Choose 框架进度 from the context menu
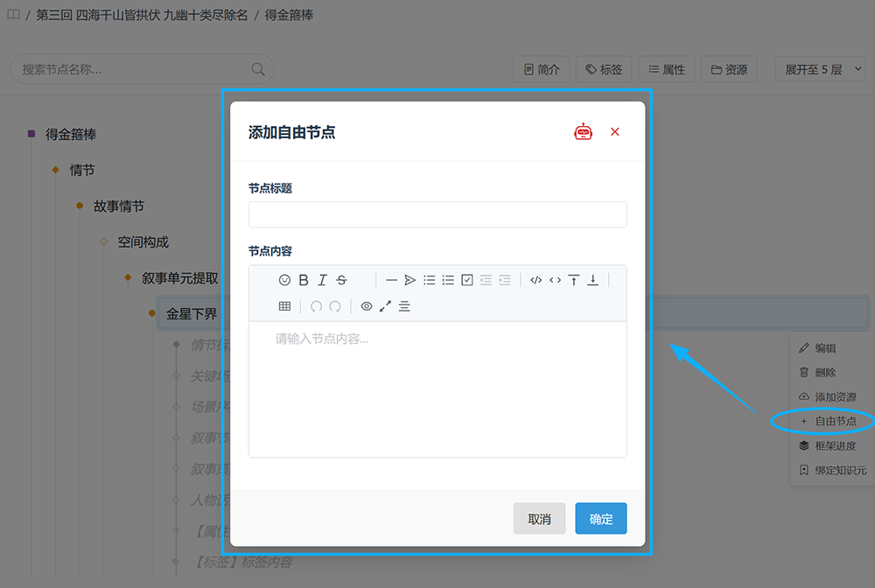The height and width of the screenshot is (588, 875). point(829,445)
